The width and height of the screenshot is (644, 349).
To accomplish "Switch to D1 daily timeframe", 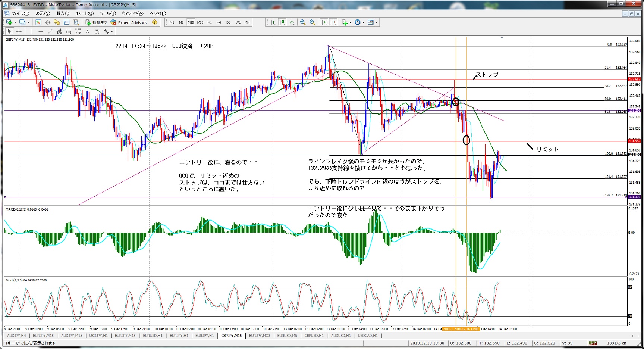I will click(x=229, y=22).
